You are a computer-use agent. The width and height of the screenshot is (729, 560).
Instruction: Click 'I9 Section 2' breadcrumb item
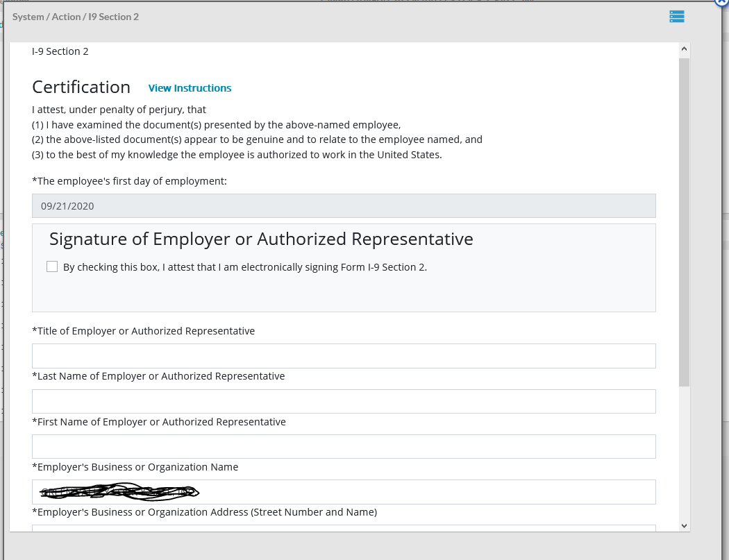tap(113, 17)
